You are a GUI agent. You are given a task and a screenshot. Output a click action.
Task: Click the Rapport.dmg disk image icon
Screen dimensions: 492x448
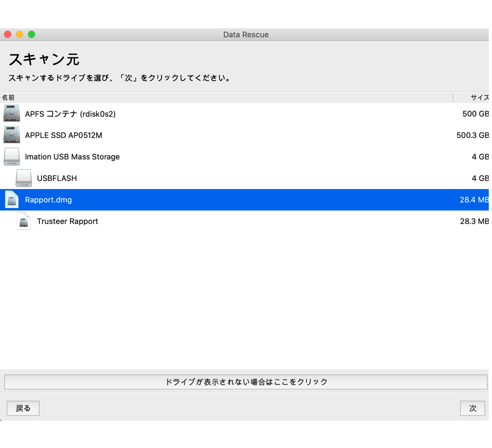coord(12,200)
